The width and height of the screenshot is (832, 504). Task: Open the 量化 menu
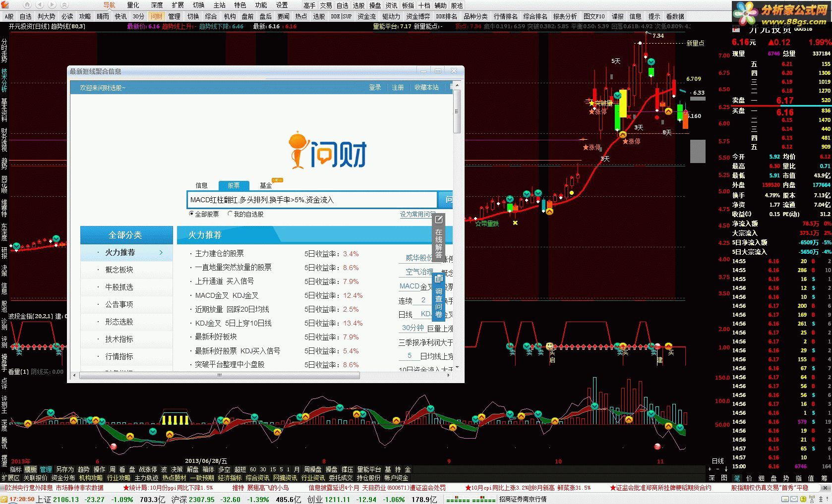pyautogui.click(x=133, y=5)
